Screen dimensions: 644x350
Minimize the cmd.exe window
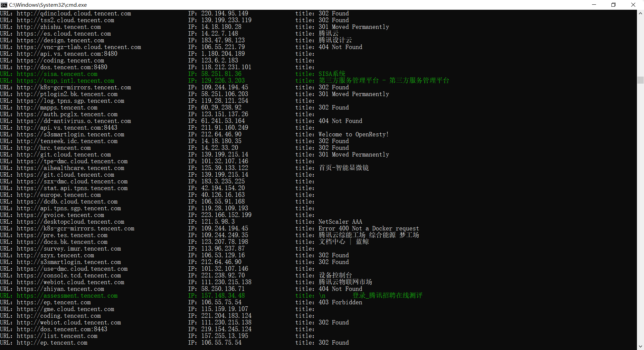click(x=594, y=5)
